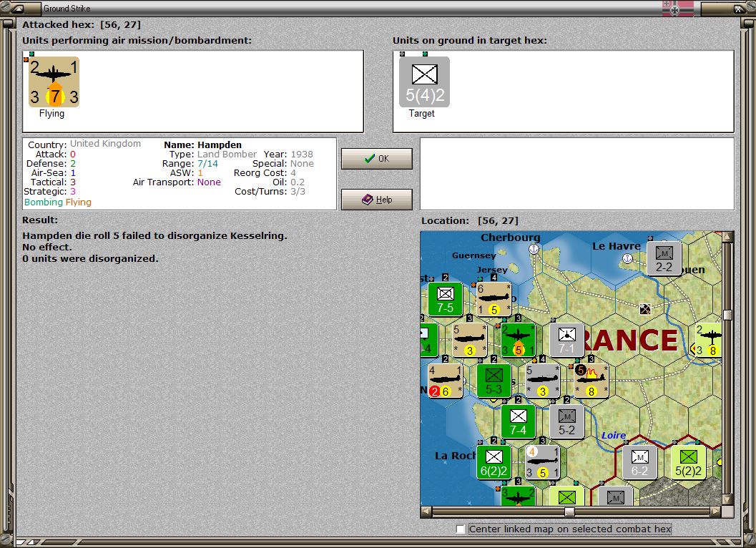The image size is (756, 548).
Task: Select the green 5-3 corps counter
Action: pyautogui.click(x=493, y=381)
